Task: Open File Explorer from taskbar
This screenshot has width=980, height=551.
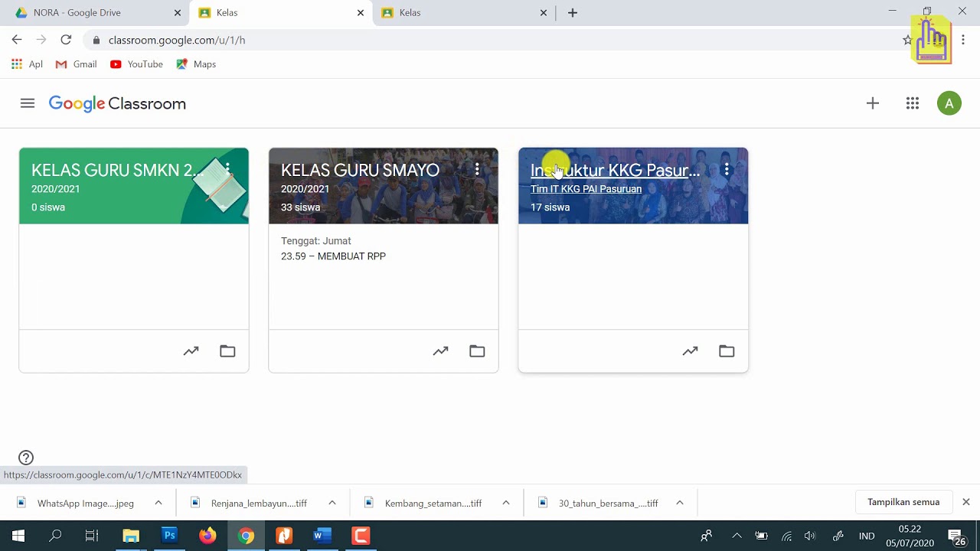Action: click(131, 536)
